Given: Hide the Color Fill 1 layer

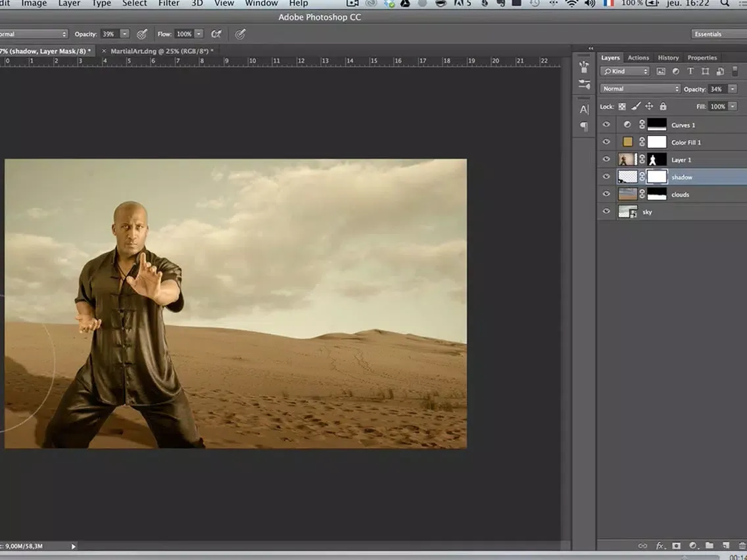Looking at the screenshot, I should [606, 142].
